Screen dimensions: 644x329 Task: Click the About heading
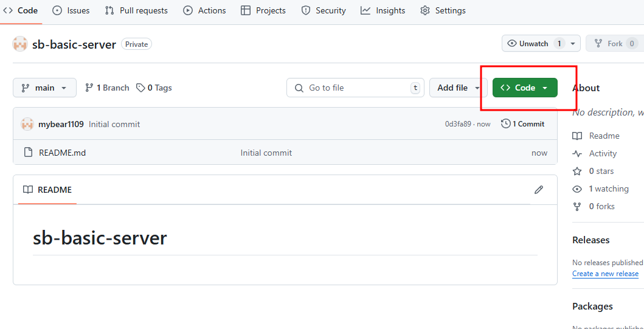click(586, 88)
